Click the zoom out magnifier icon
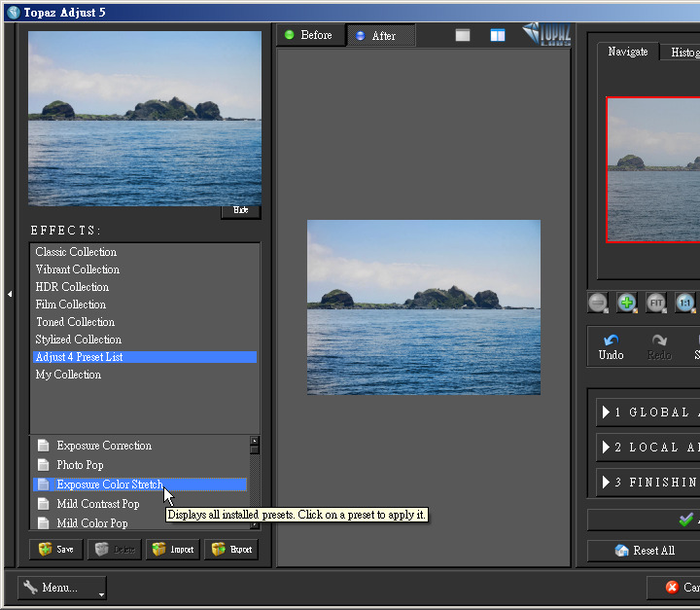The width and height of the screenshot is (700, 610). 598,303
